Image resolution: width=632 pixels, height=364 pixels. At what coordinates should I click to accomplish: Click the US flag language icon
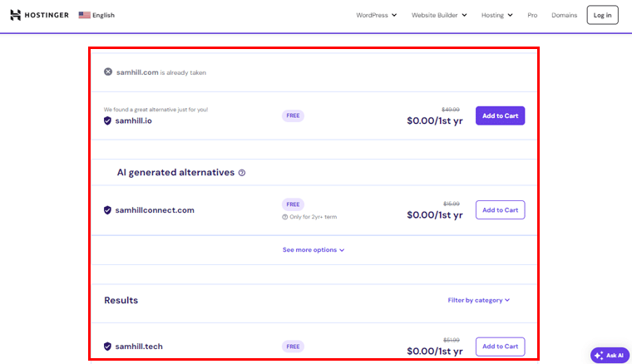coord(84,15)
